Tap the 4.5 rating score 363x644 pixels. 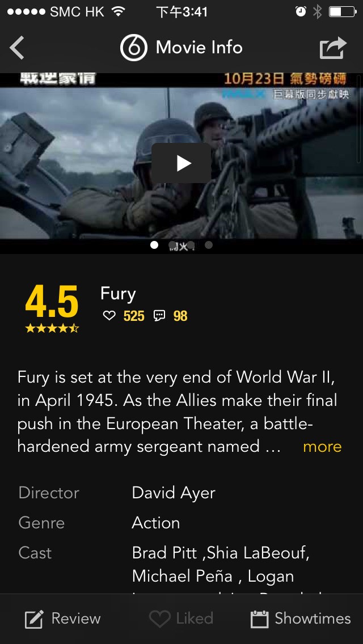point(52,302)
